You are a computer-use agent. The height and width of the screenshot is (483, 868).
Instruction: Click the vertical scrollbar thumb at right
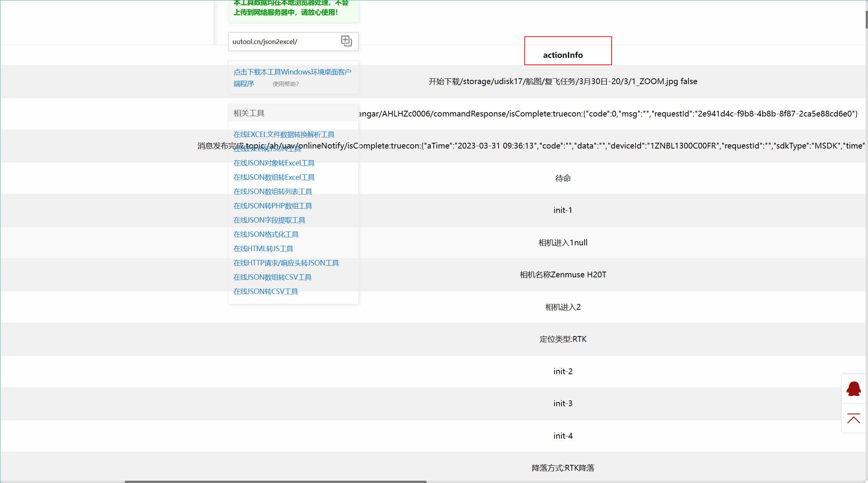coord(866,19)
